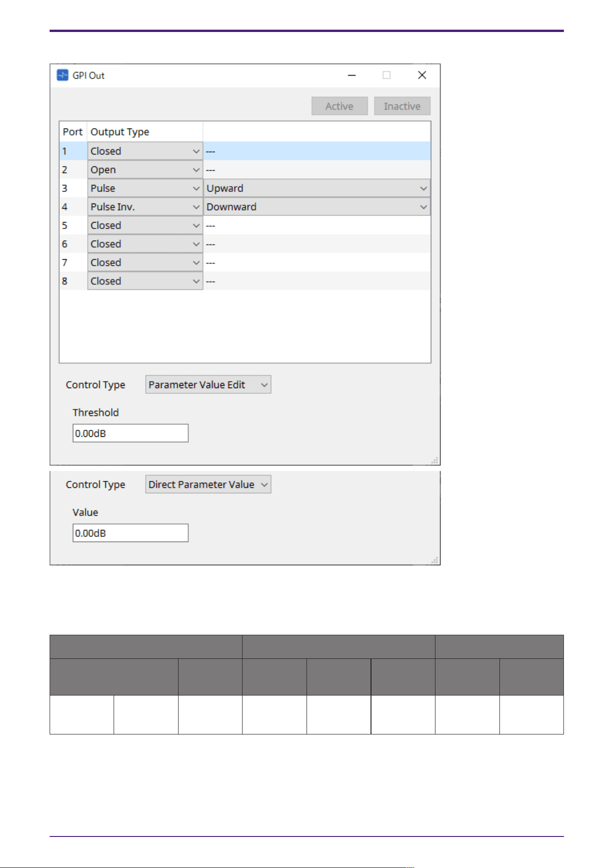The height and width of the screenshot is (868, 614).
Task: Click the Threshold label
Action: 96,413
